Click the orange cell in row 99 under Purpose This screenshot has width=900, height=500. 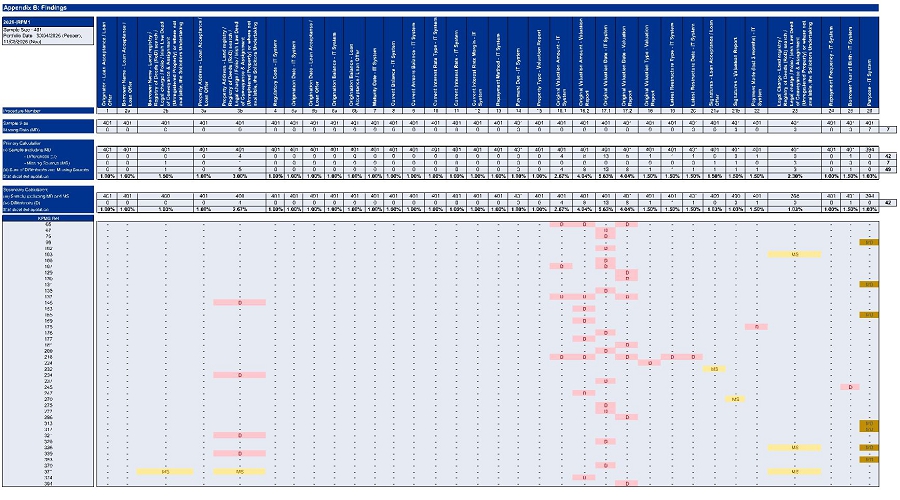click(x=869, y=242)
